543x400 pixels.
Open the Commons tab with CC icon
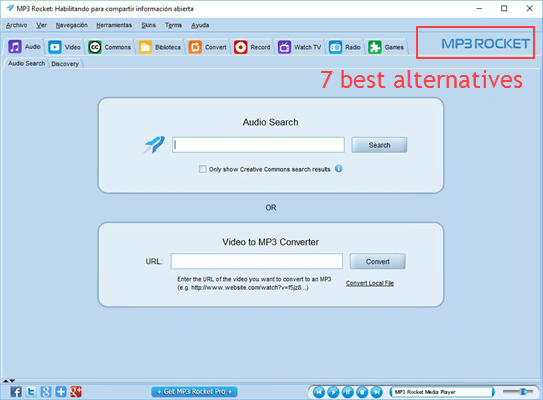109,47
